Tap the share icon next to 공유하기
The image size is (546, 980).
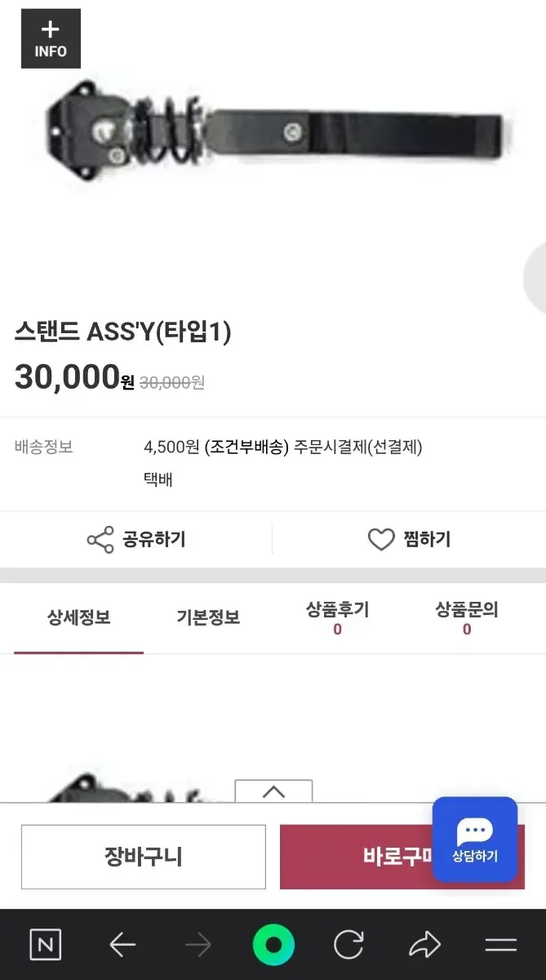pos(100,540)
